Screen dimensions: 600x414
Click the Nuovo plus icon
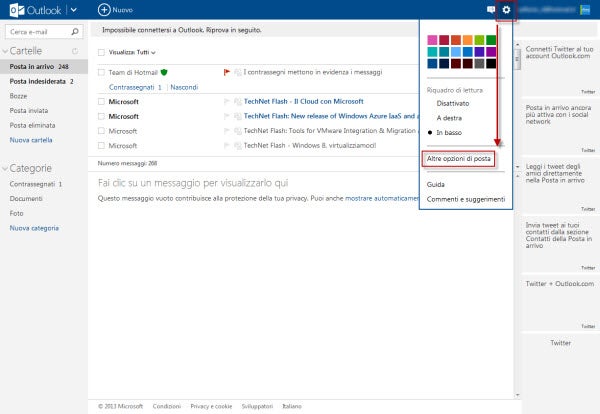(104, 10)
